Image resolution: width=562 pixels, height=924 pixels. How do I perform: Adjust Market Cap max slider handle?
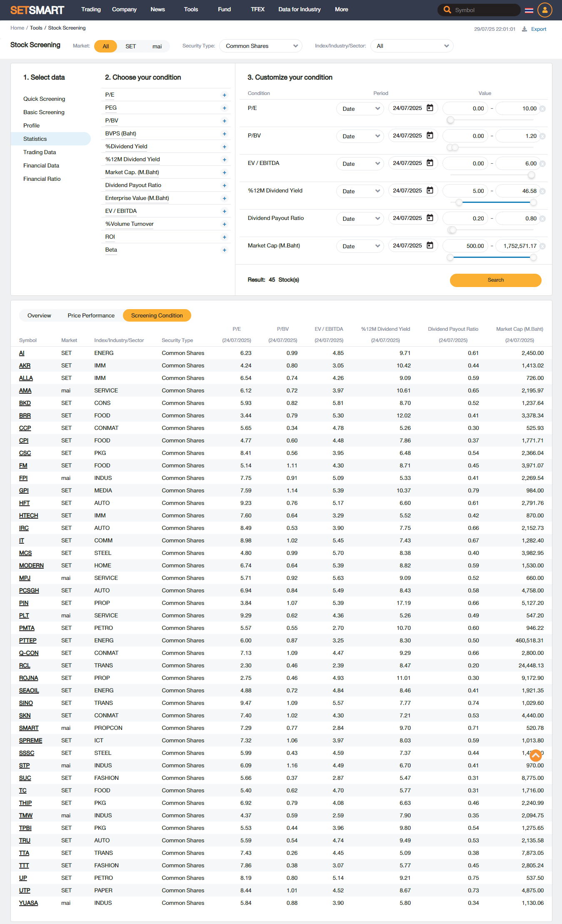coord(533,257)
